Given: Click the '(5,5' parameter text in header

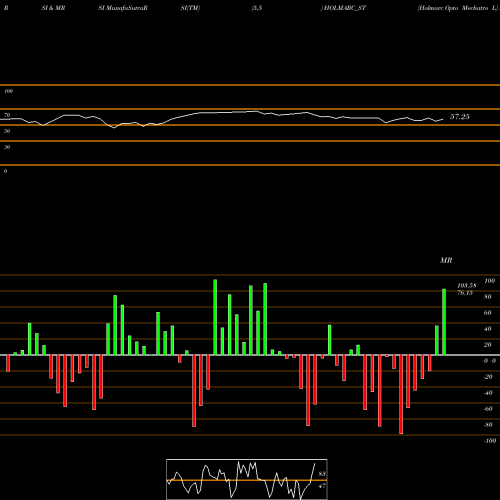Looking at the screenshot, I should 257,8.
